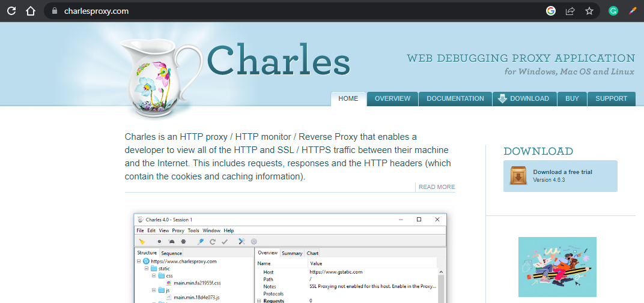Click the SSL Proxying not enabled note

tap(373, 287)
